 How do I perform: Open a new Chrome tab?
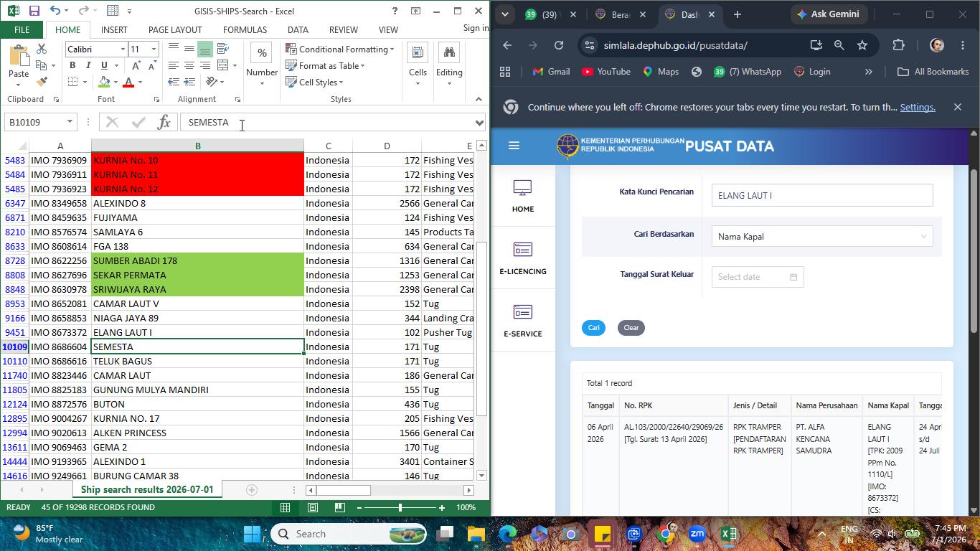click(737, 14)
